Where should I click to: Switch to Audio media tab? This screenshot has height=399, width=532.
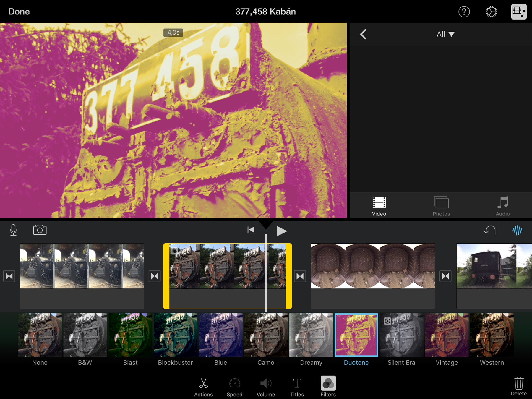(503, 206)
